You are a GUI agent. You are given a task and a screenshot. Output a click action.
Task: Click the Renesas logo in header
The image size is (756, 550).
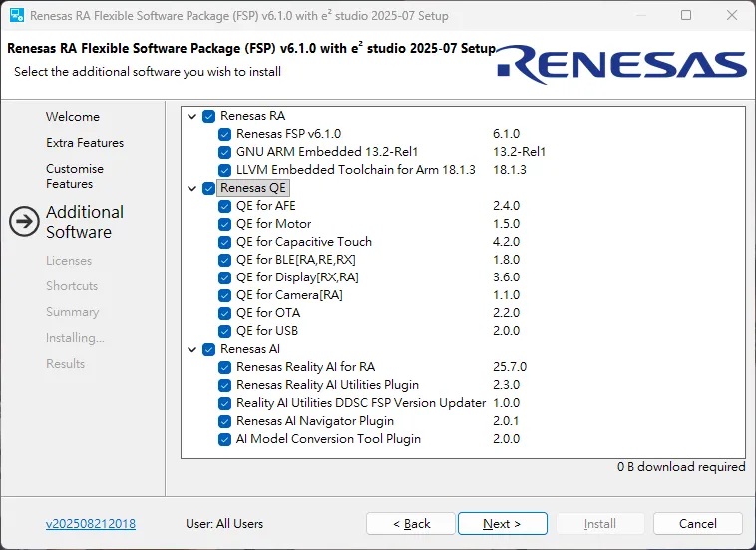[620, 65]
